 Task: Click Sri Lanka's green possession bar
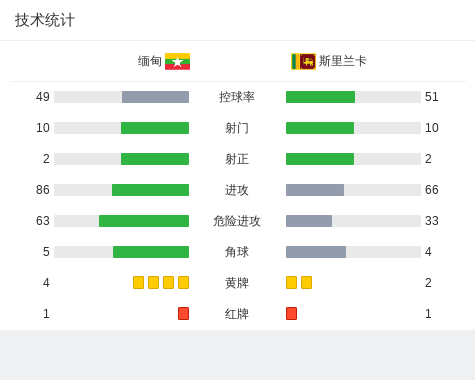point(320,97)
